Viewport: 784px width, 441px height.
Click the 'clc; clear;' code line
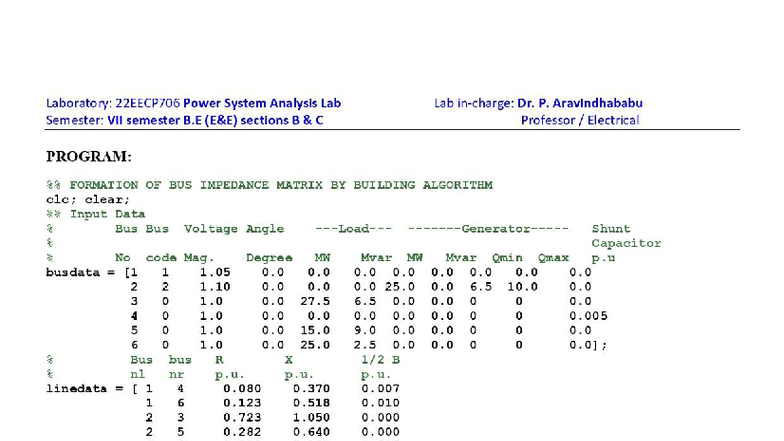click(x=88, y=200)
